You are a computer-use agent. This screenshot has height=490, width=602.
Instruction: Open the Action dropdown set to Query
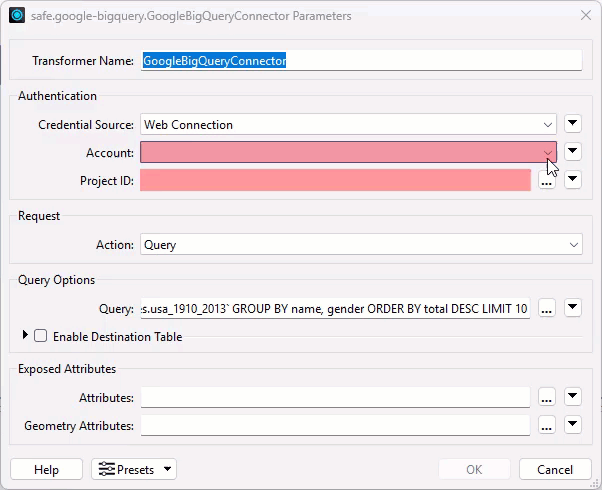coord(361,245)
